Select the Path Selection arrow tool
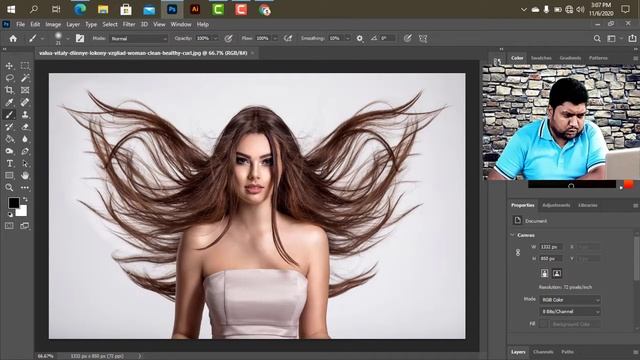This screenshot has height=360, width=640. coord(25,163)
